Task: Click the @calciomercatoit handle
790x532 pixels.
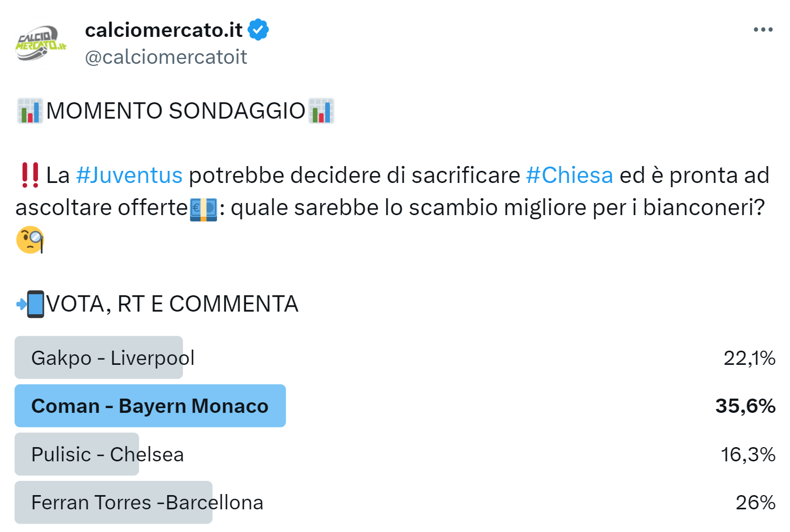Action: [x=165, y=56]
